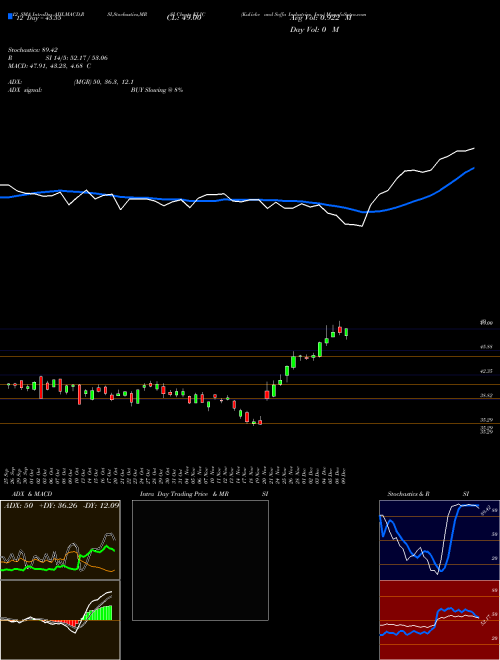The image size is (500, 660).
Task: Open the MACD histogram chart panel
Action: point(60,620)
